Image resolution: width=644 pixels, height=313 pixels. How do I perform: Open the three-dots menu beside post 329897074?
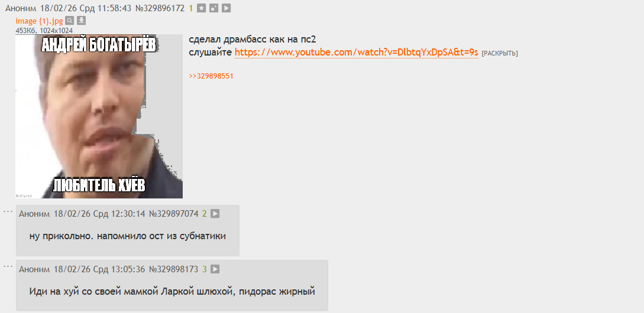pyautogui.click(x=8, y=211)
